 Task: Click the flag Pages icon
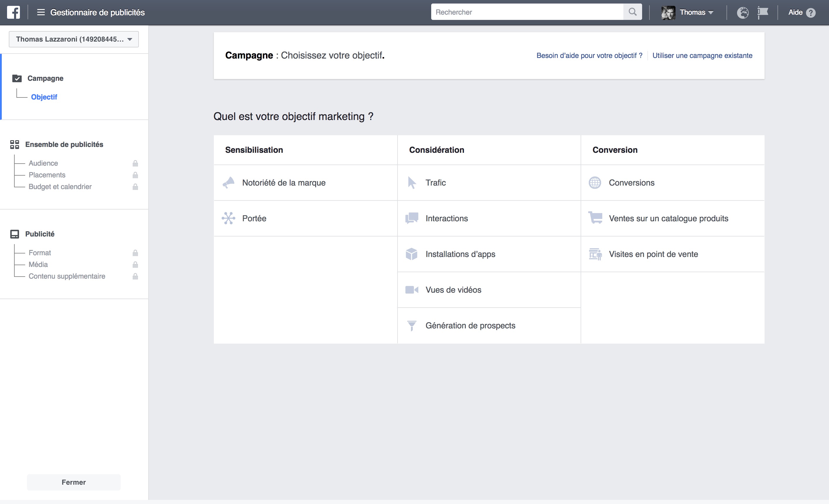tap(763, 13)
